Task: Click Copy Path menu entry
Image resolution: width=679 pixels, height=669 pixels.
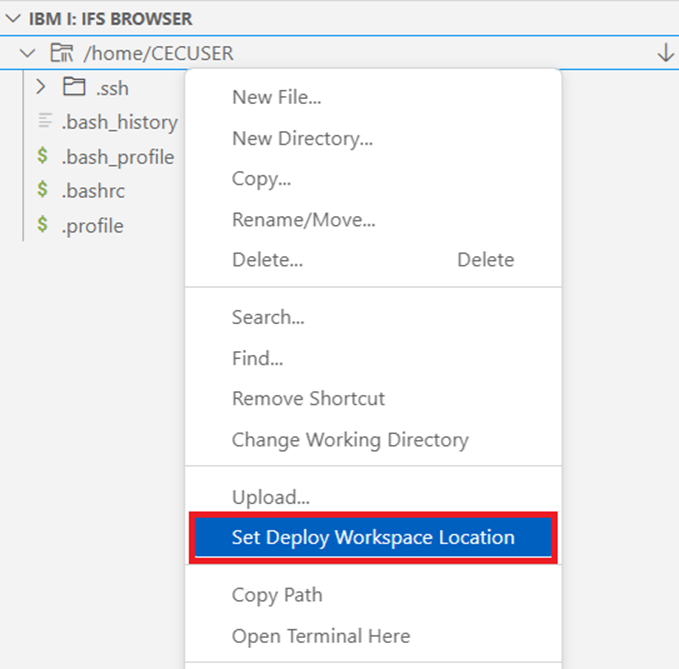Action: pos(277,595)
